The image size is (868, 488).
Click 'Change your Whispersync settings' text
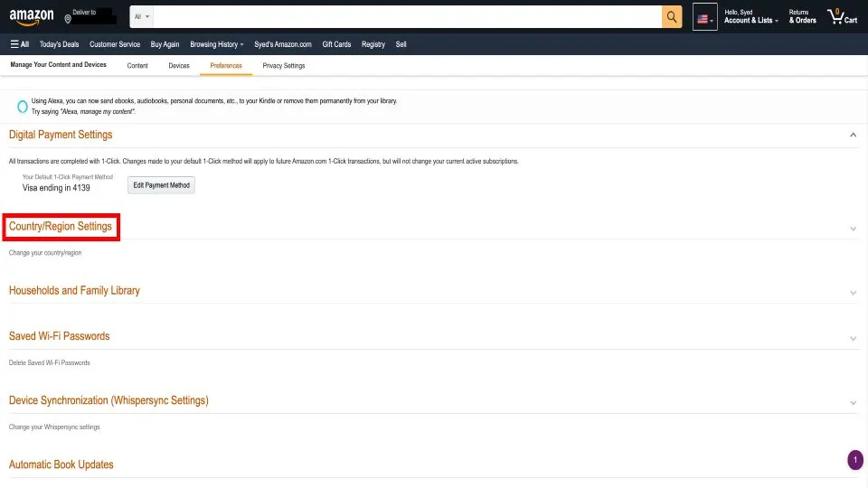click(54, 427)
